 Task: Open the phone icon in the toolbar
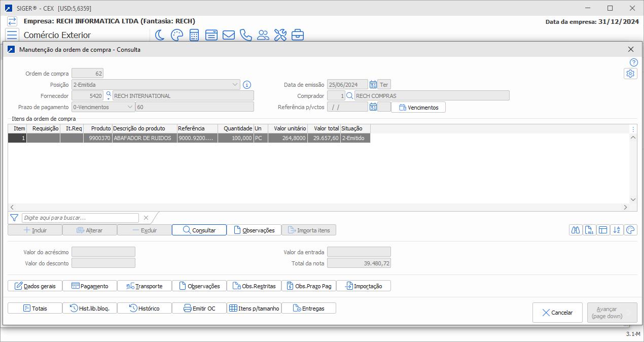pos(245,35)
